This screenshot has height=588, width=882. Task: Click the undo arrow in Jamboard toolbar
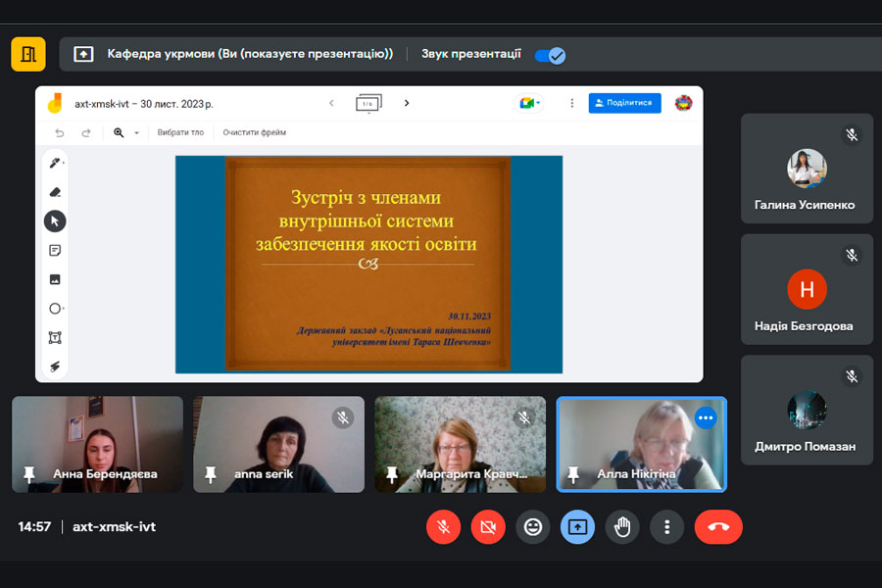click(x=60, y=133)
